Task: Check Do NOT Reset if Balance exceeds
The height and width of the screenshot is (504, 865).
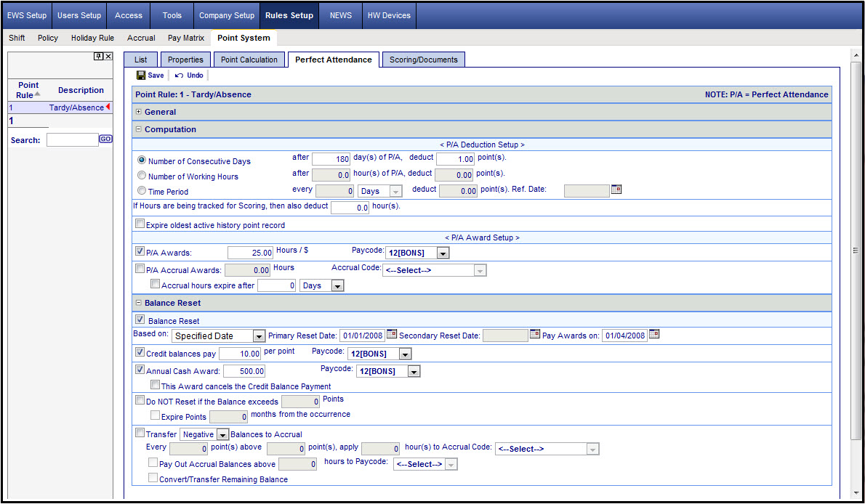Action: [x=140, y=400]
